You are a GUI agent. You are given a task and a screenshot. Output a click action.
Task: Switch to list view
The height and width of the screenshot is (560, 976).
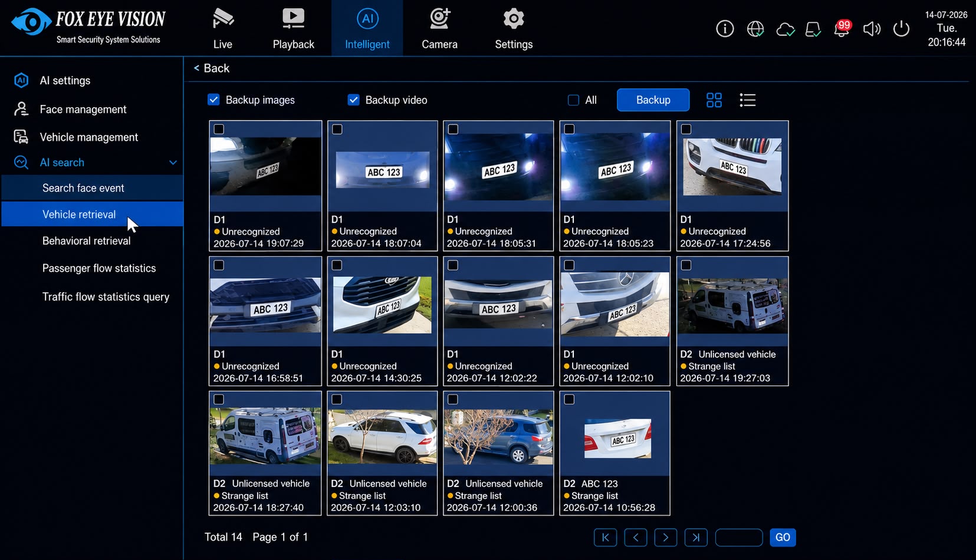pyautogui.click(x=747, y=100)
